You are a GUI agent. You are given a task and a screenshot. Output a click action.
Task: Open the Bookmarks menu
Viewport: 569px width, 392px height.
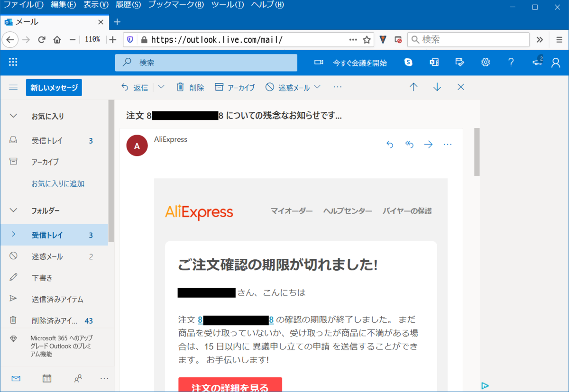[x=176, y=5]
